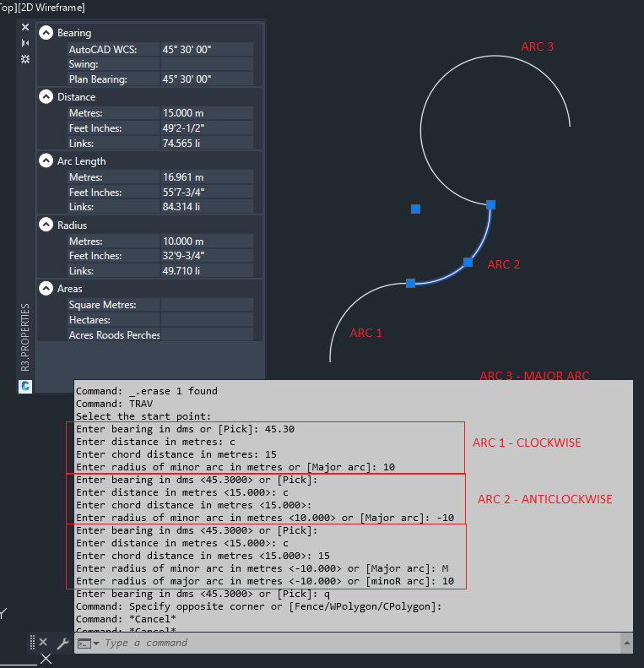644x668 pixels.
Task: Click the Plan Bearing value field
Action: point(207,79)
